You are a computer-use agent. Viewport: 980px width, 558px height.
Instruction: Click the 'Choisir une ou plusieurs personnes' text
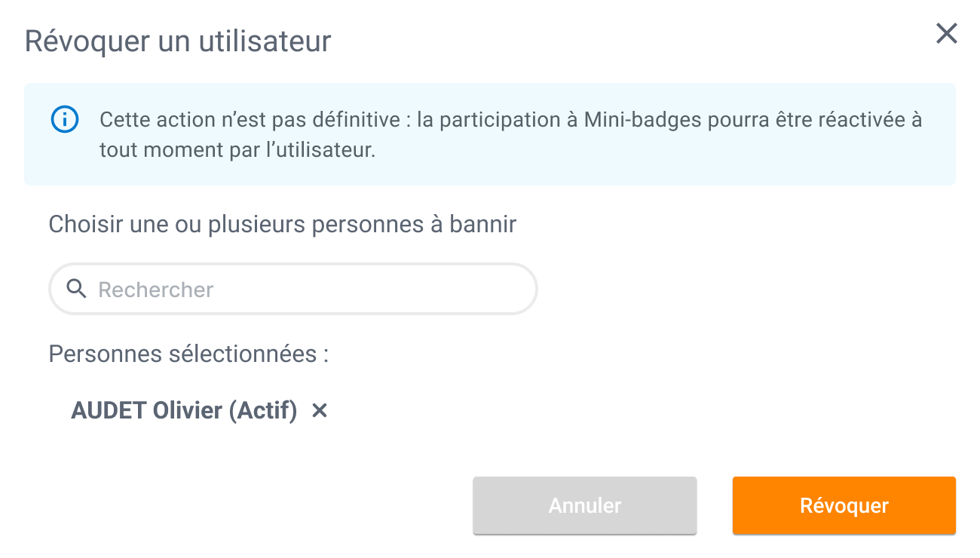coord(282,223)
